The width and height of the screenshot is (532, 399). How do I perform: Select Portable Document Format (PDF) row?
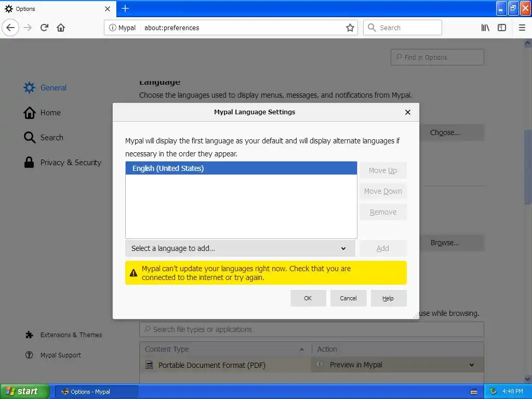click(x=225, y=365)
